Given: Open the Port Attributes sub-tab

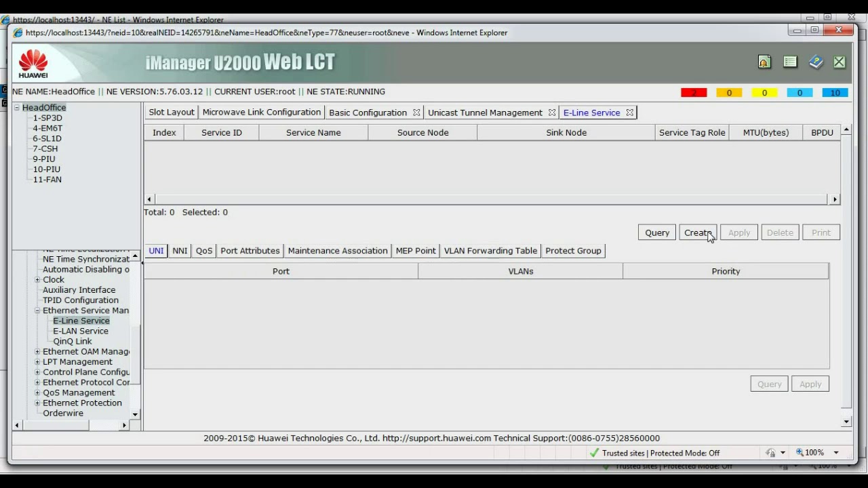Looking at the screenshot, I should pos(250,251).
